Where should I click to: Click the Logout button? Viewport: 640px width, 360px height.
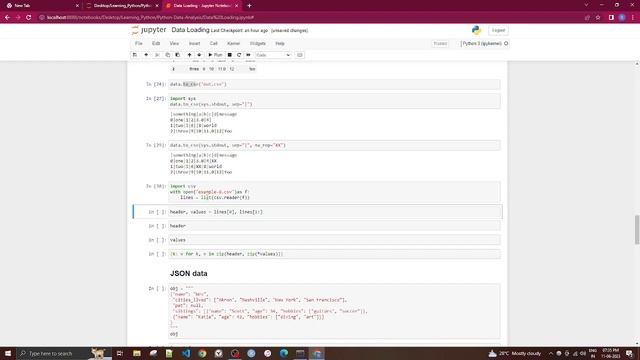point(498,30)
